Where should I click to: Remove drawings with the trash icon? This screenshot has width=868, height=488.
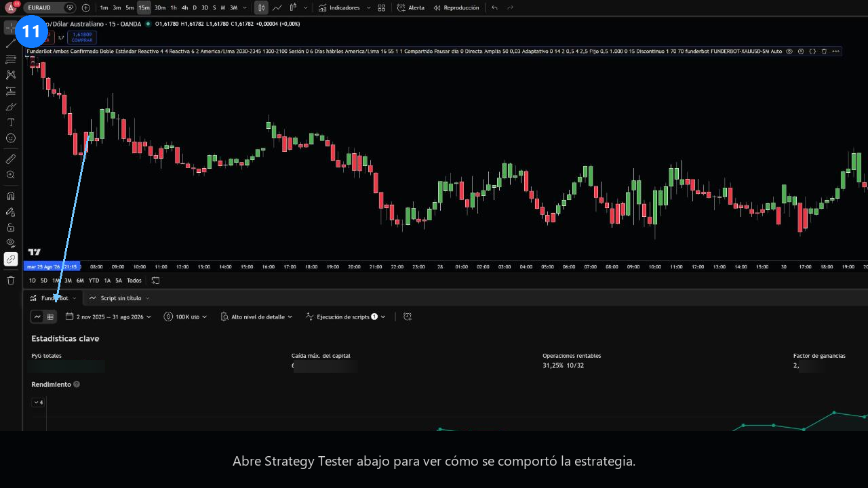(x=11, y=280)
